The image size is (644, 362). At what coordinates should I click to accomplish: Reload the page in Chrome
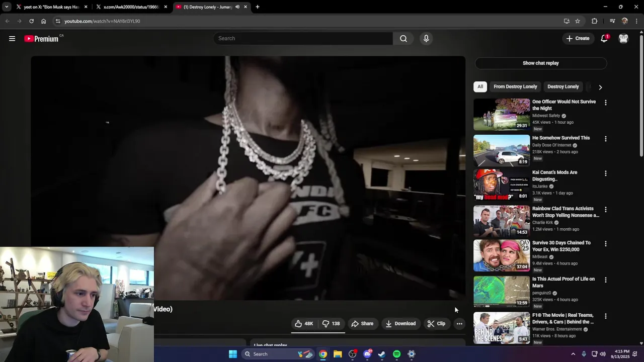pyautogui.click(x=31, y=21)
